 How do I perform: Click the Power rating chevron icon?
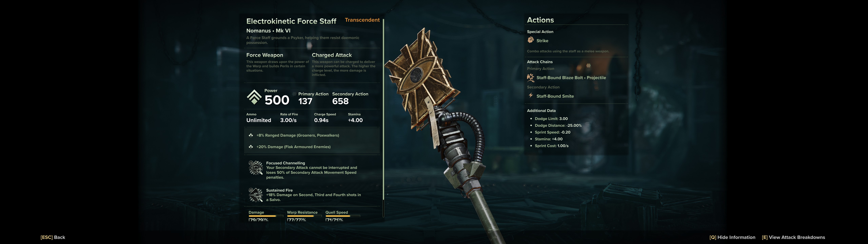(254, 97)
